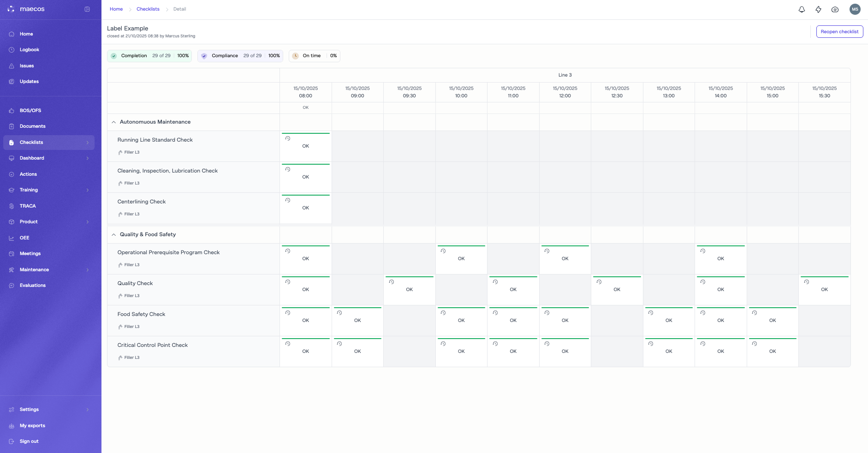Go to Checklists breadcrumb link

pos(148,9)
